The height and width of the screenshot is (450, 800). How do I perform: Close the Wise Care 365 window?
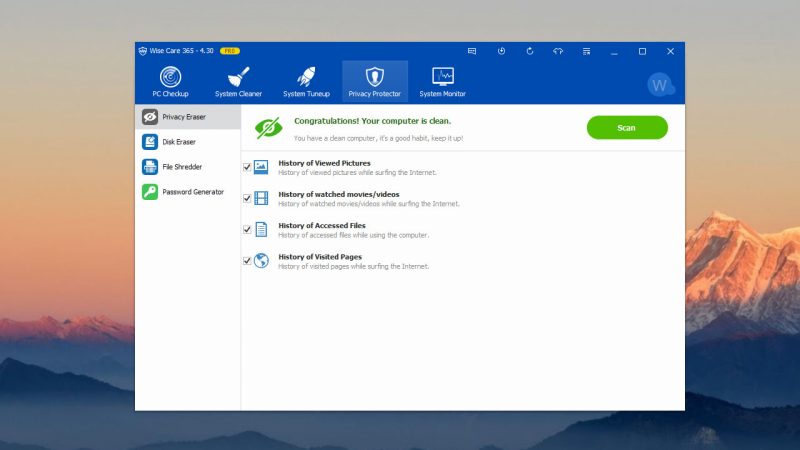tap(670, 51)
